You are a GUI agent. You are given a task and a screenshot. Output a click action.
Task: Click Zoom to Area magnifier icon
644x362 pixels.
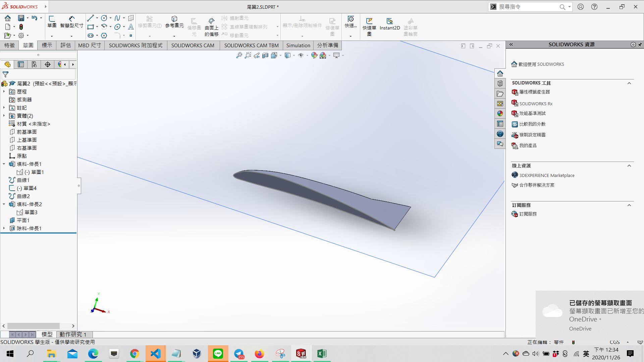[248, 55]
